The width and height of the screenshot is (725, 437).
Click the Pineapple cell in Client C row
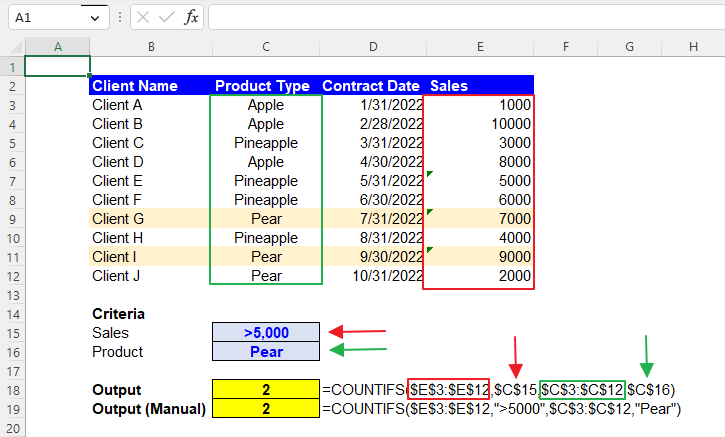[x=266, y=143]
